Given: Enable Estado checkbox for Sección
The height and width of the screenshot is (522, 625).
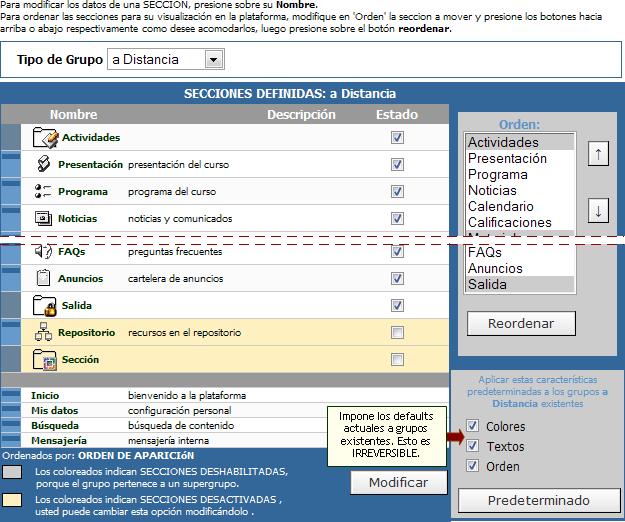Looking at the screenshot, I should 397,359.
